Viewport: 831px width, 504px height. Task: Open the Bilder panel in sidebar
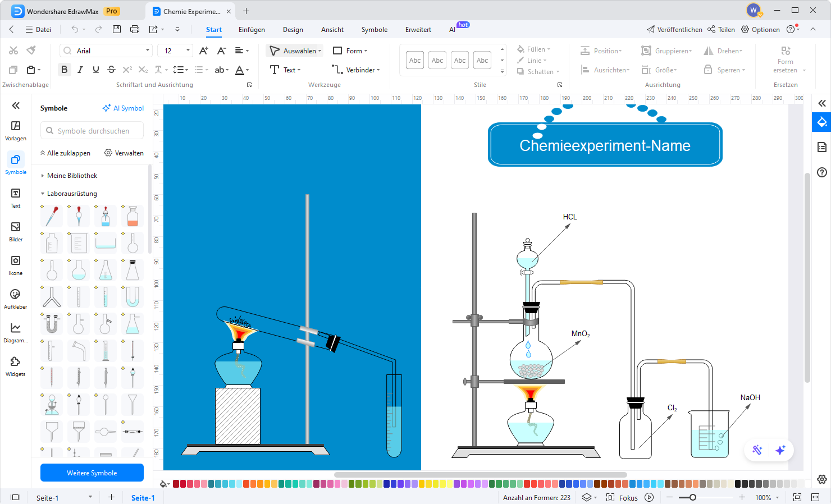(x=16, y=231)
